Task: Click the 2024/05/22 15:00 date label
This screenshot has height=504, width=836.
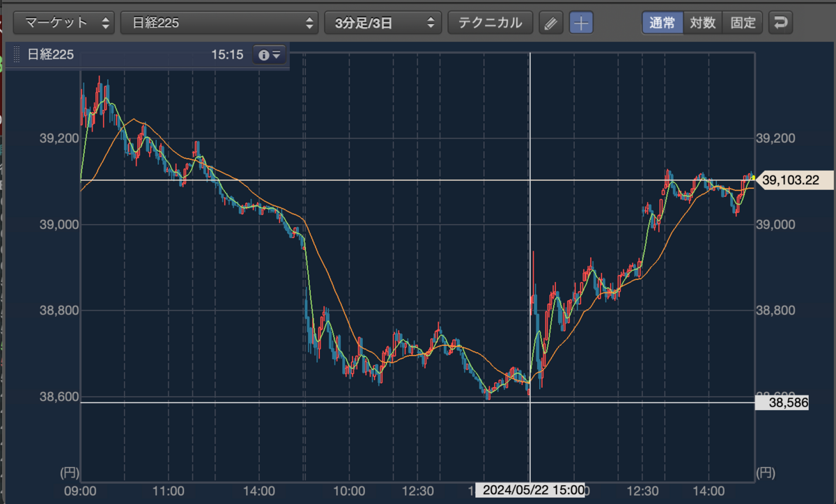Action: click(x=530, y=490)
